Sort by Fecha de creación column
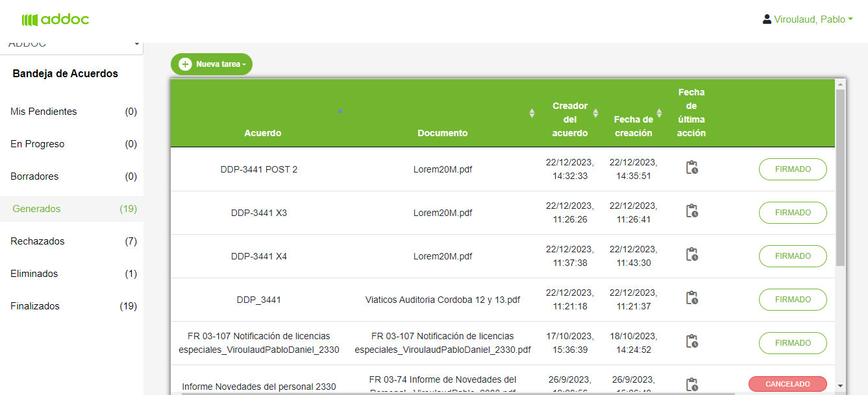The width and height of the screenshot is (868, 395). click(x=659, y=113)
